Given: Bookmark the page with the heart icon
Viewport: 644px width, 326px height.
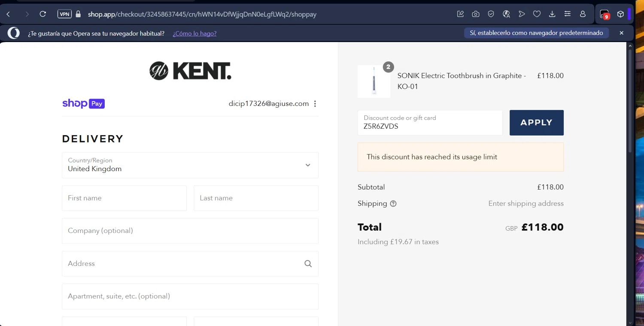Looking at the screenshot, I should click(537, 14).
